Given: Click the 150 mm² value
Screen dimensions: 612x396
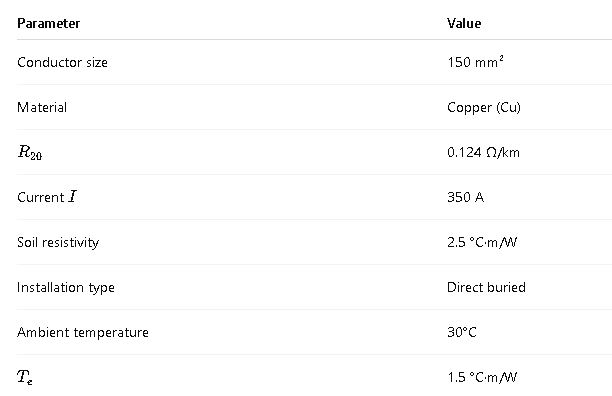Looking at the screenshot, I should click(475, 62).
